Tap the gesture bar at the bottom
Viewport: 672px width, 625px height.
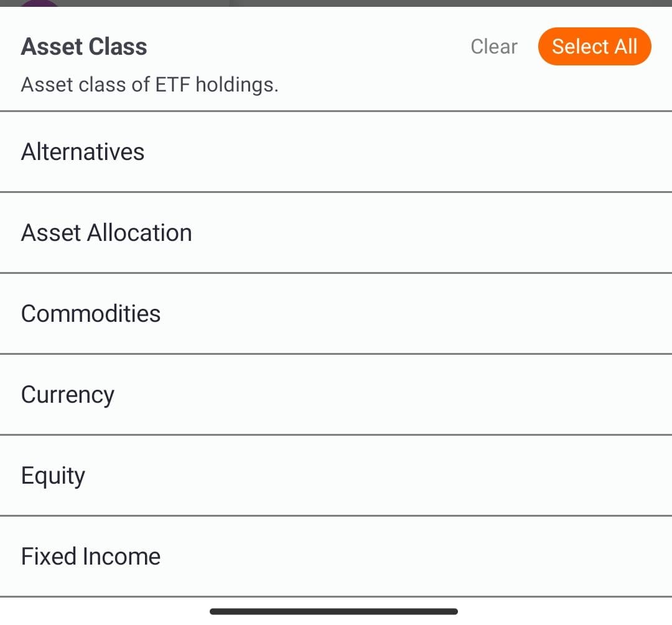(x=334, y=611)
